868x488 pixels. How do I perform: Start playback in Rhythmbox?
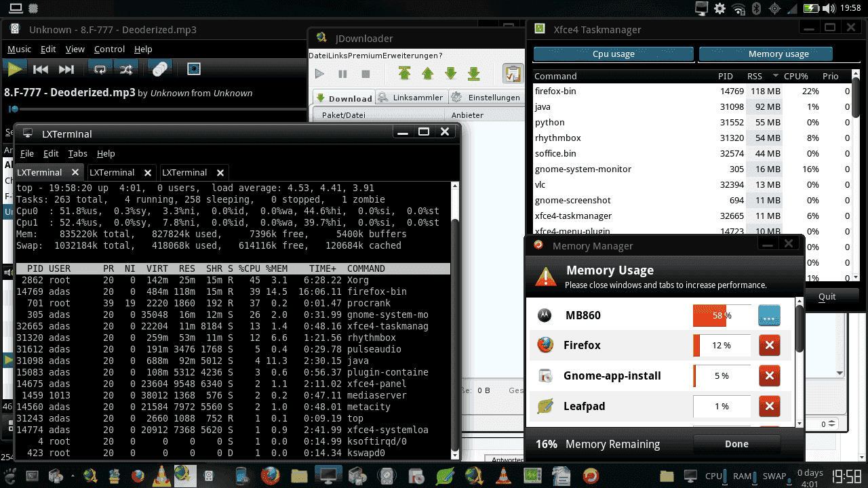tap(14, 68)
